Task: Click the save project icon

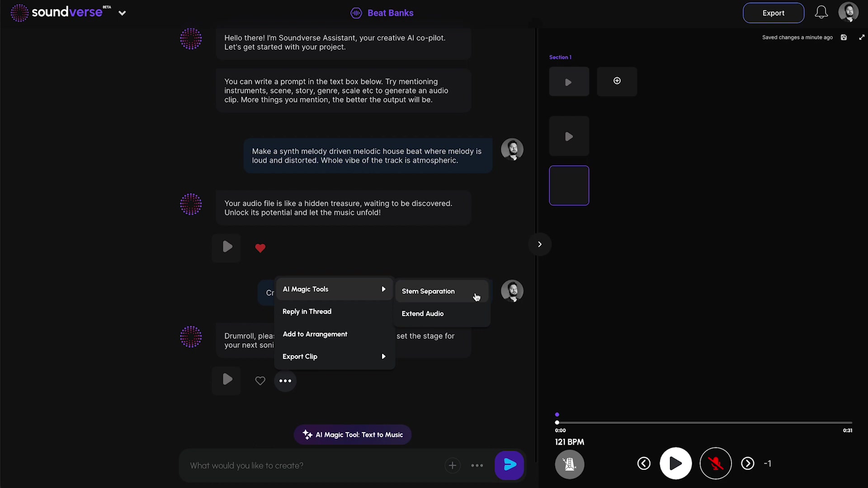Action: pos(844,37)
